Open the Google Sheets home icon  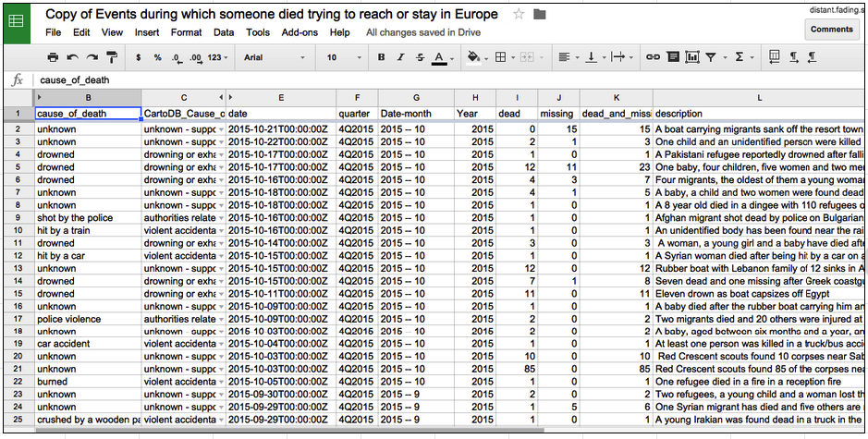[17, 22]
